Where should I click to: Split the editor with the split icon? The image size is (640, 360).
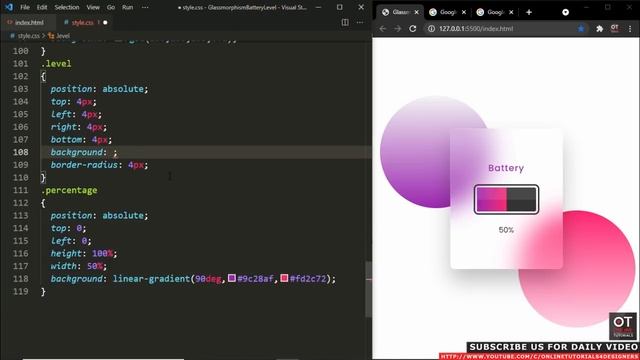[345, 22]
